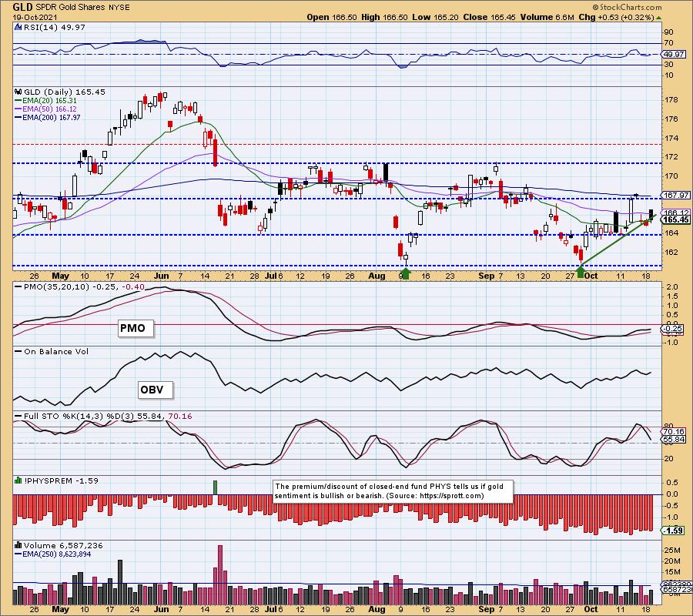
Task: Click the RSI indicator icon beside RSI(14)
Action: pos(18,27)
